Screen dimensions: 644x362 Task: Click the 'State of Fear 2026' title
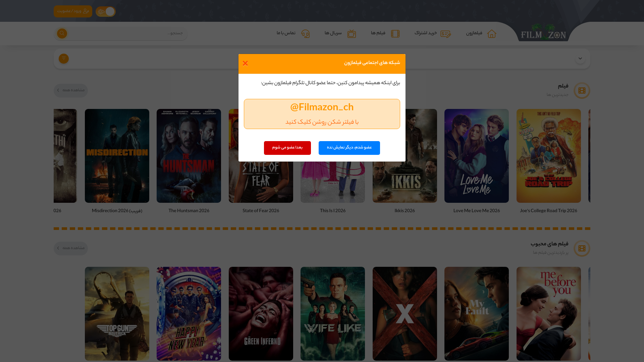(261, 211)
